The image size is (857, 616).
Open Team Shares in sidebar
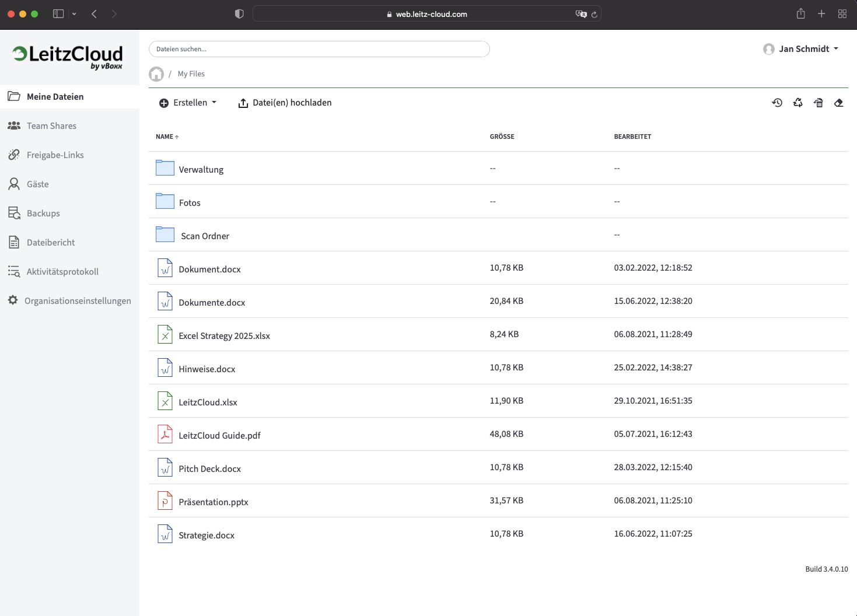(69, 126)
